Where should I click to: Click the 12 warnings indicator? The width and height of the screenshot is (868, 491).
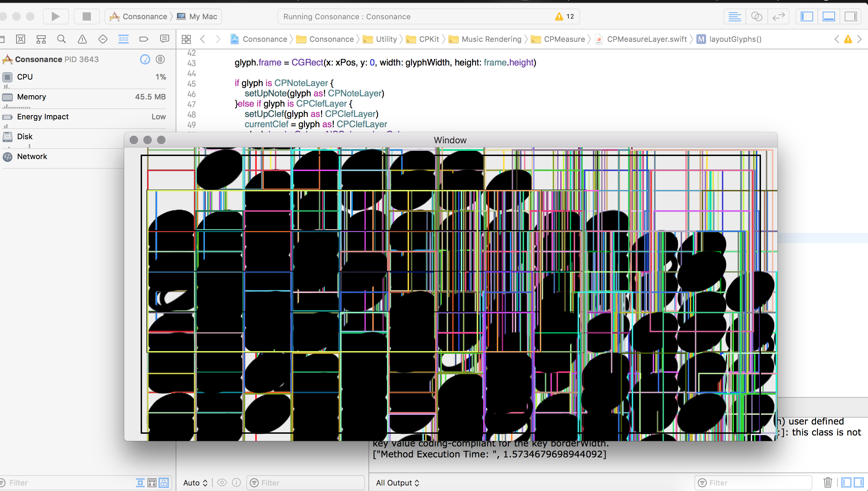coord(565,16)
